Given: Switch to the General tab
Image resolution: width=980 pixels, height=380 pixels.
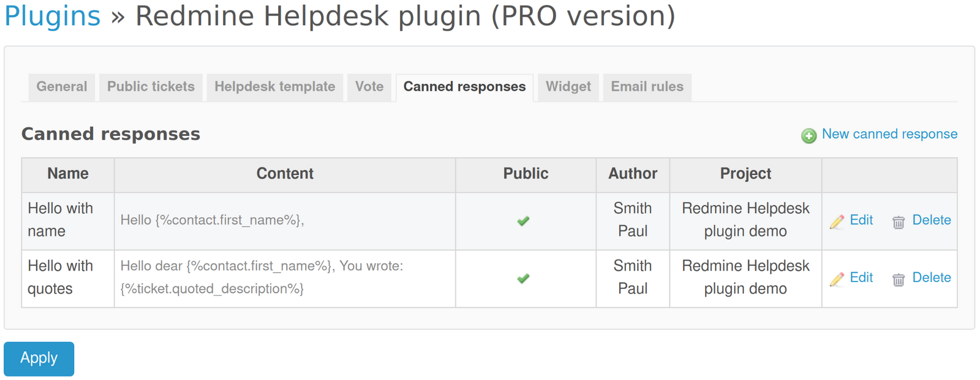Looking at the screenshot, I should (61, 87).
